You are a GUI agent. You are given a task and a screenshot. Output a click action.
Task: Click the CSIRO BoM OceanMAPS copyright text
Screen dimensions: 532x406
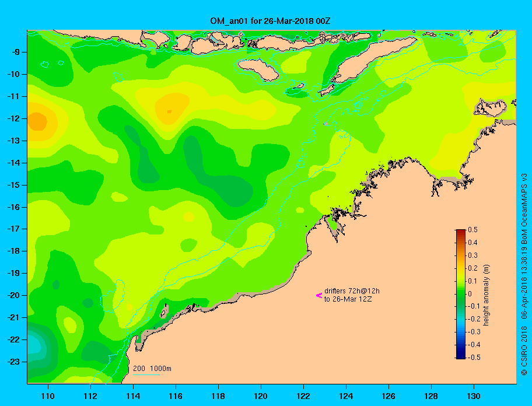click(524, 274)
